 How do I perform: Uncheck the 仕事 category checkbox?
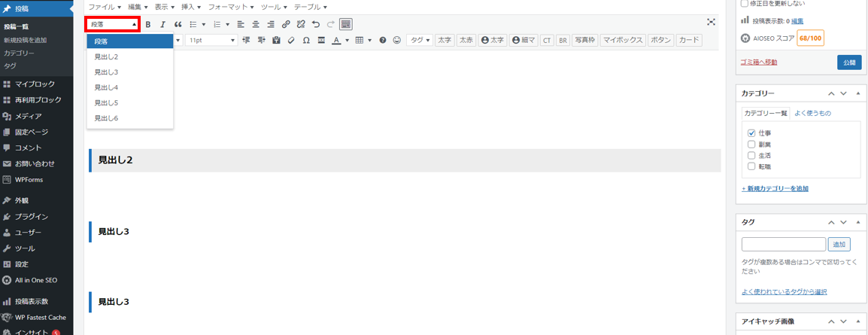click(x=751, y=133)
